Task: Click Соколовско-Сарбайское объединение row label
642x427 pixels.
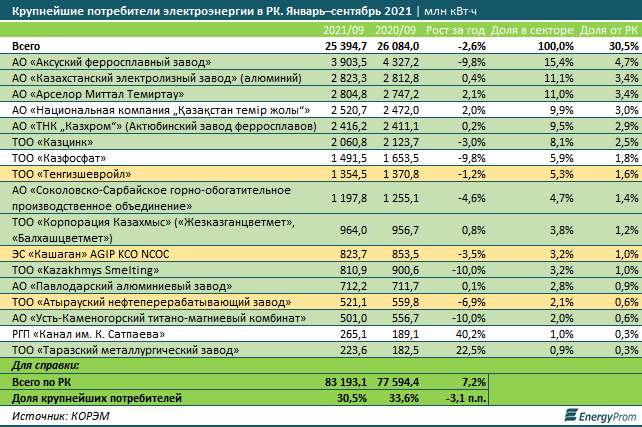Action: coord(151,198)
